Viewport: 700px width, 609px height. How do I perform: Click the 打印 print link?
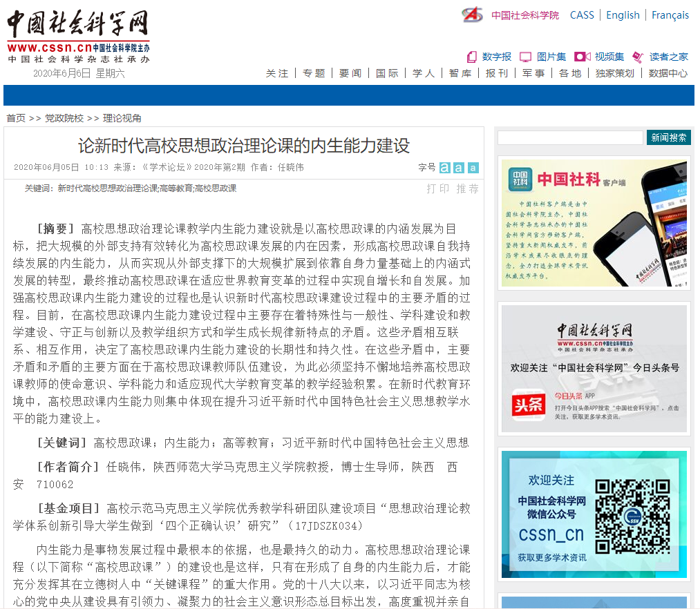[x=437, y=188]
